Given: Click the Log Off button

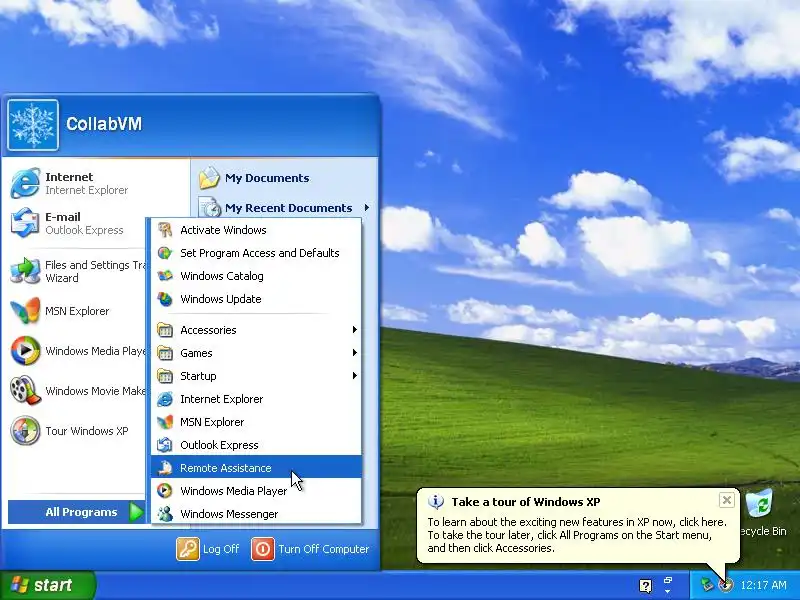Looking at the screenshot, I should tap(208, 549).
